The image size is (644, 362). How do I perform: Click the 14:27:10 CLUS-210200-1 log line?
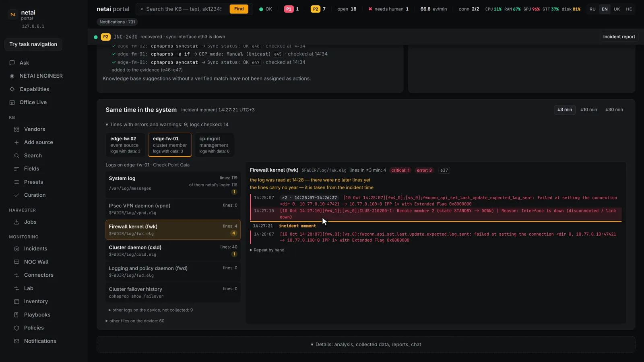pos(436,214)
